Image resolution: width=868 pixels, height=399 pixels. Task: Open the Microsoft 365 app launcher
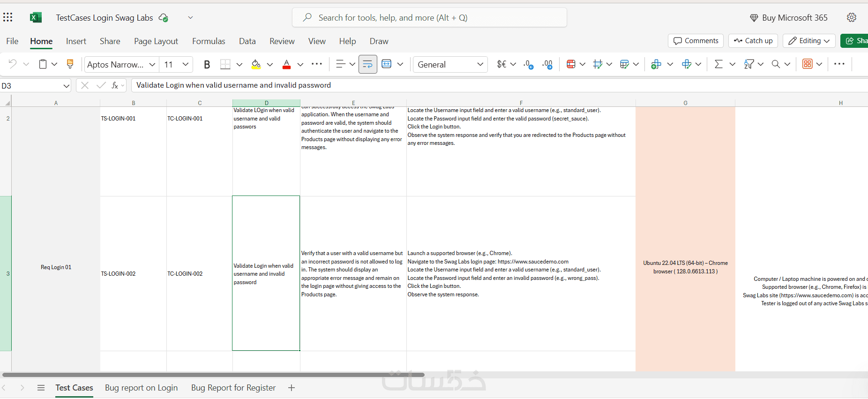(x=8, y=17)
